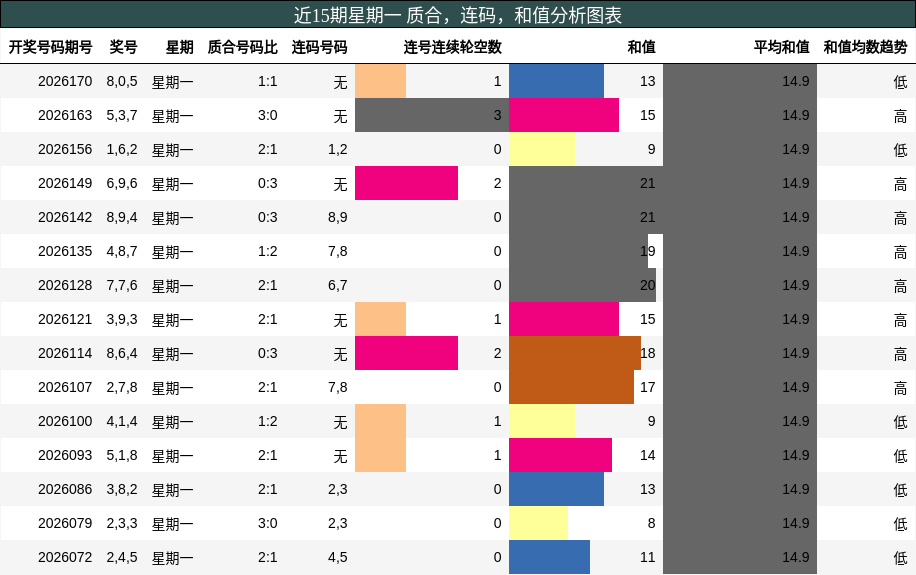Click issue number 2026100

pyautogui.click(x=65, y=421)
